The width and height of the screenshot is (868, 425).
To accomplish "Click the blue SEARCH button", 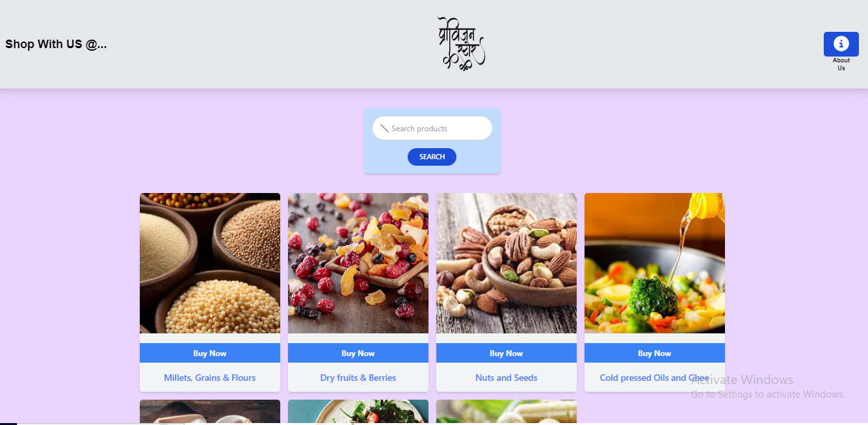I will tap(432, 157).
